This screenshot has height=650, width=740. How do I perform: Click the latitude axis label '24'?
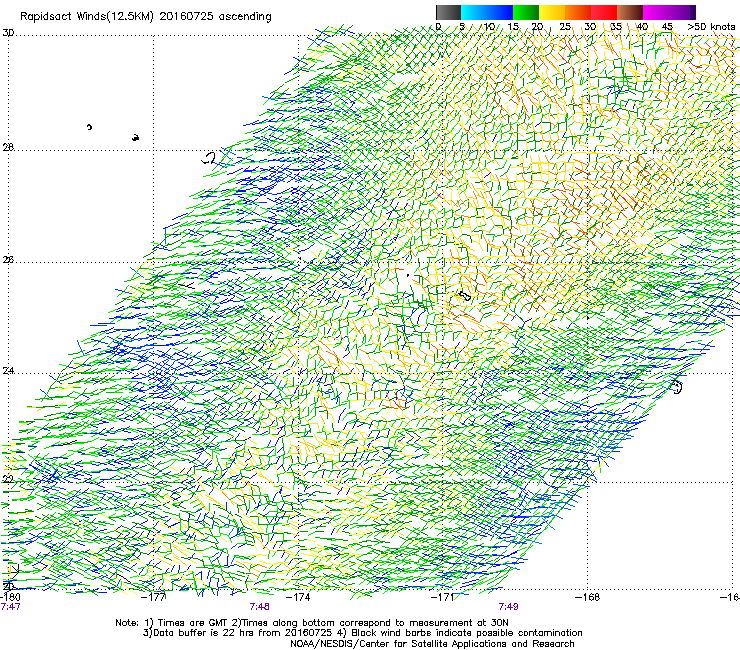[x=8, y=371]
